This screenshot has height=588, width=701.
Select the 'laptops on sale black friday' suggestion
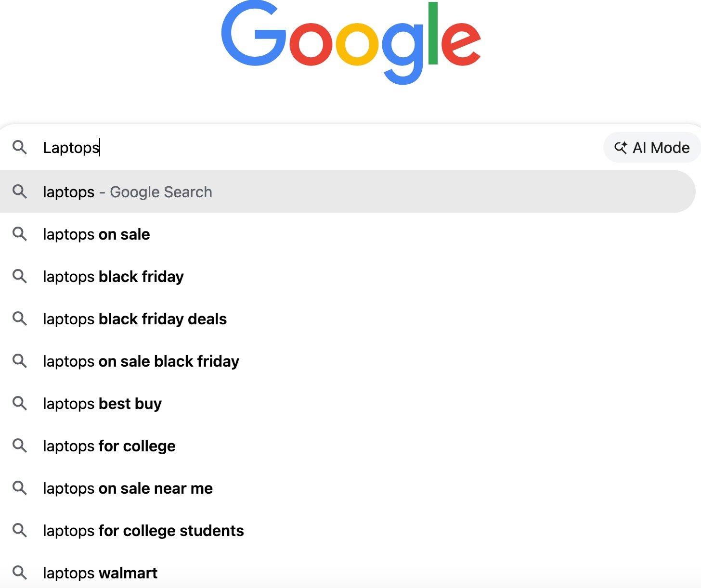(141, 361)
